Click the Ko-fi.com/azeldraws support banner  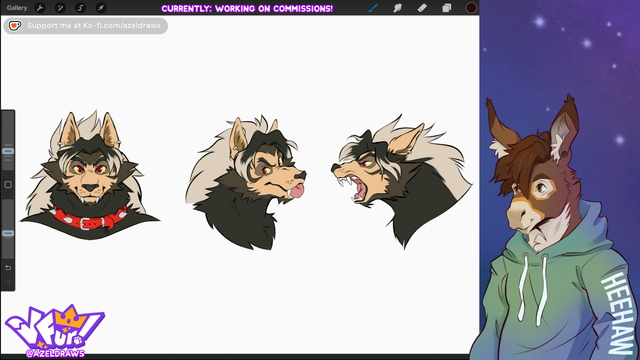tap(86, 26)
